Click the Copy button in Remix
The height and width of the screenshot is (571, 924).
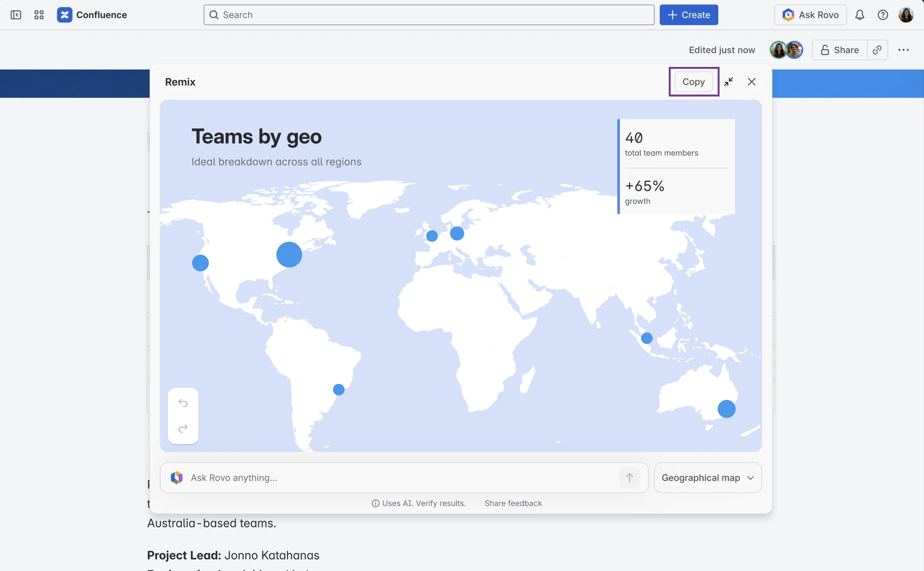(693, 82)
